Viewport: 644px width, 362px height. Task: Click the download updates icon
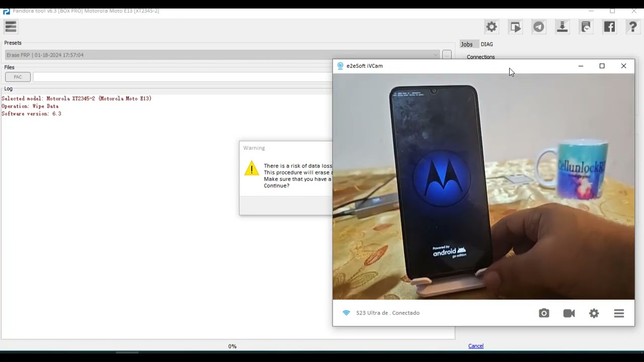pyautogui.click(x=562, y=27)
